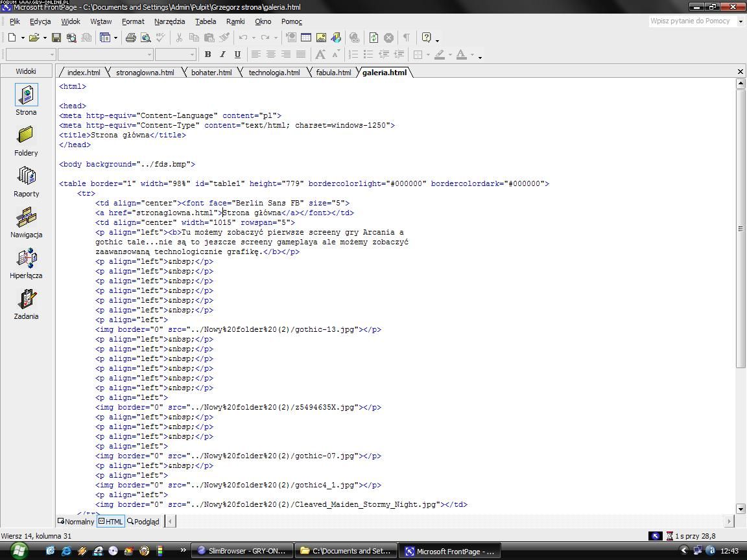Switch to Normalny editing view
This screenshot has width=747, height=560.
coord(76,521)
